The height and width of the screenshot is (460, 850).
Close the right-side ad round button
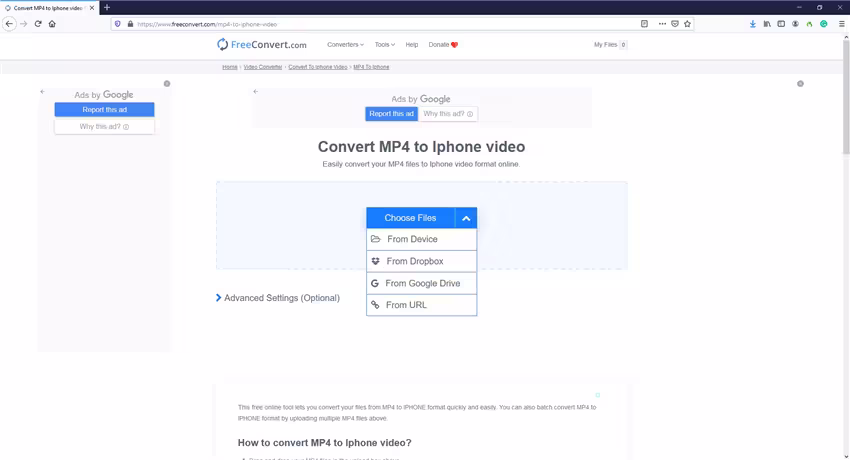click(x=800, y=83)
